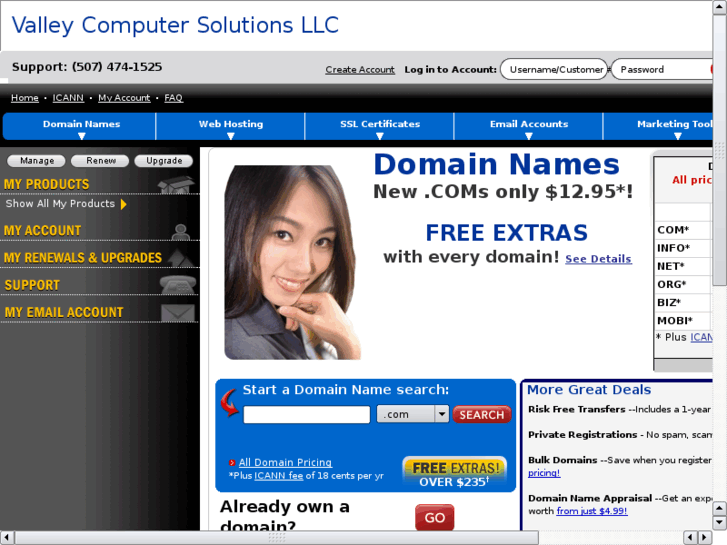Click the red GO button
The width and height of the screenshot is (727, 545).
(x=434, y=517)
